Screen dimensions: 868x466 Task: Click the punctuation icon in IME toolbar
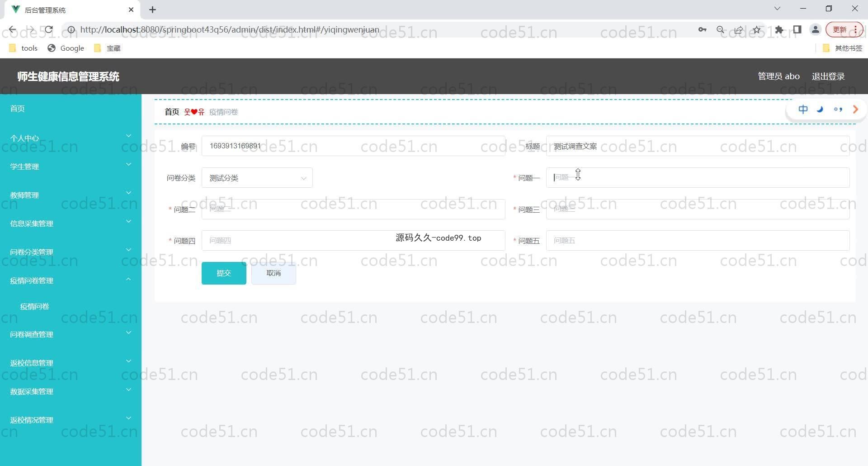[x=838, y=109]
